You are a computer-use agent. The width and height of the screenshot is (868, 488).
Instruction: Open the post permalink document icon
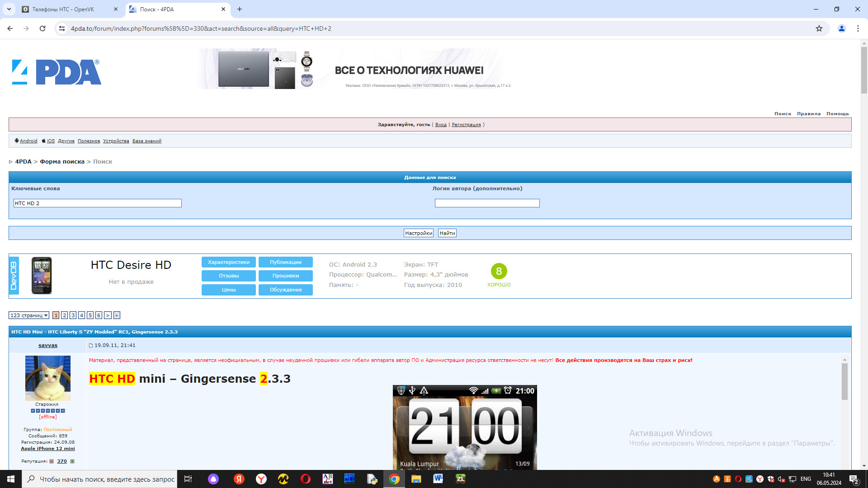91,346
